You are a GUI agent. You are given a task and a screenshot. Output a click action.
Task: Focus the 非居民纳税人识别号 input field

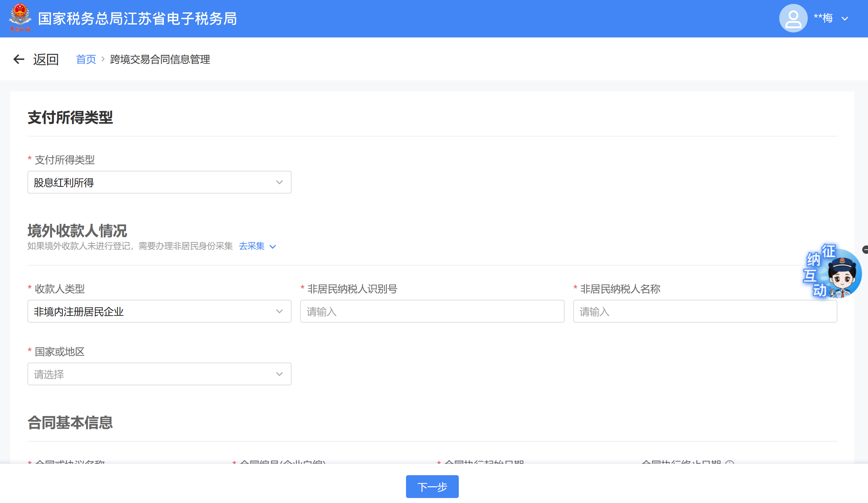tap(432, 311)
